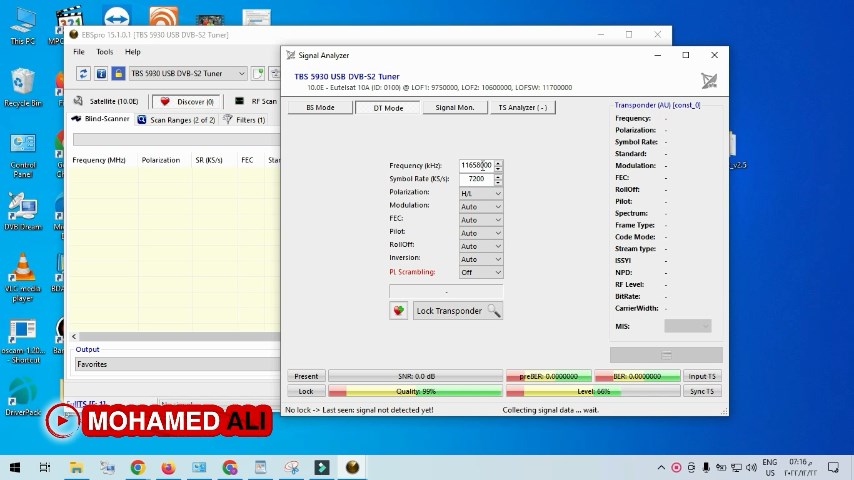The height and width of the screenshot is (480, 854).
Task: Open Firefox from the taskbar
Action: [x=168, y=467]
